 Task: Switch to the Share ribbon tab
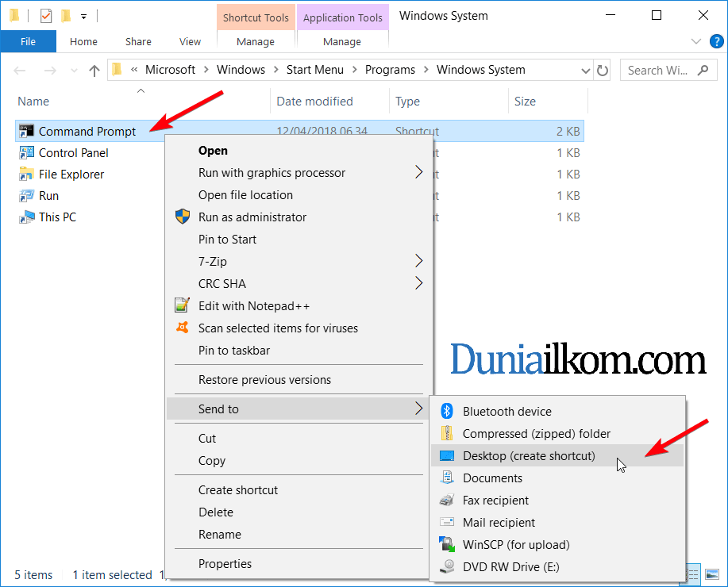(x=138, y=41)
